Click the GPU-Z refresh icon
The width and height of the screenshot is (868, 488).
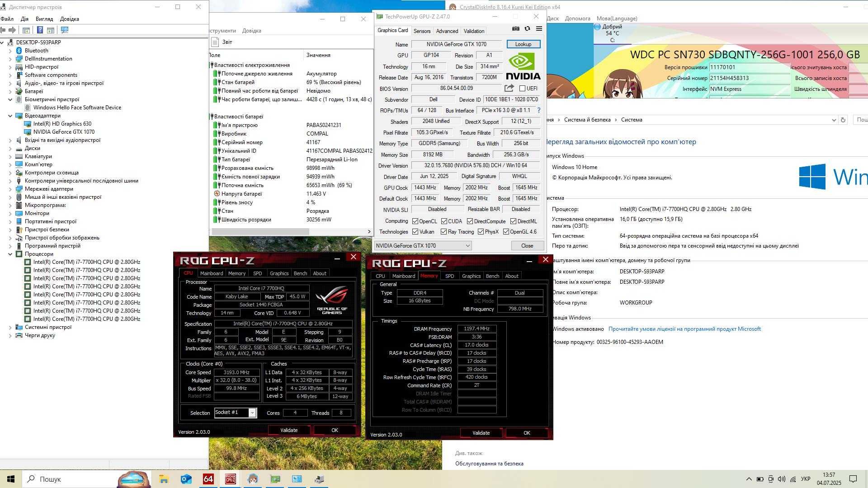point(527,28)
